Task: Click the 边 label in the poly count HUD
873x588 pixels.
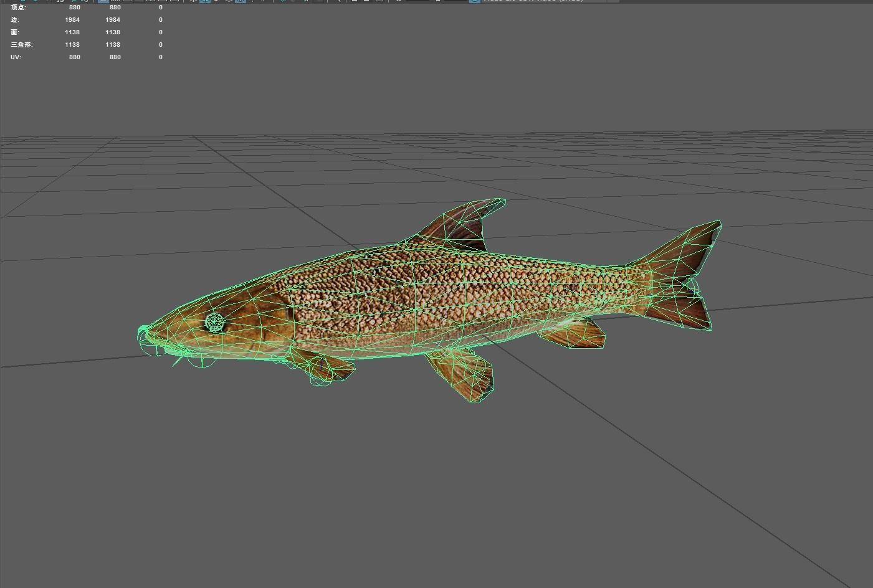Action: (x=15, y=20)
